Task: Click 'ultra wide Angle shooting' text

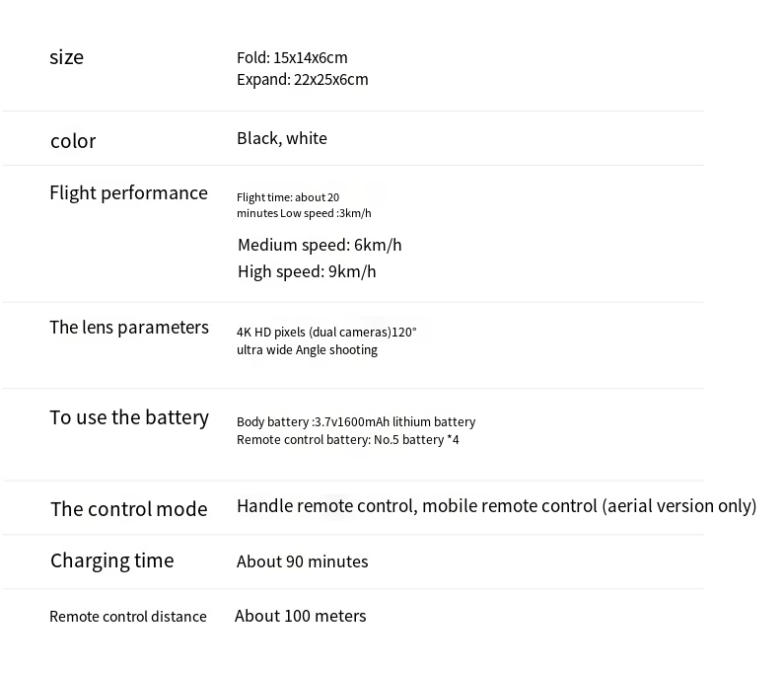Action: coord(307,349)
